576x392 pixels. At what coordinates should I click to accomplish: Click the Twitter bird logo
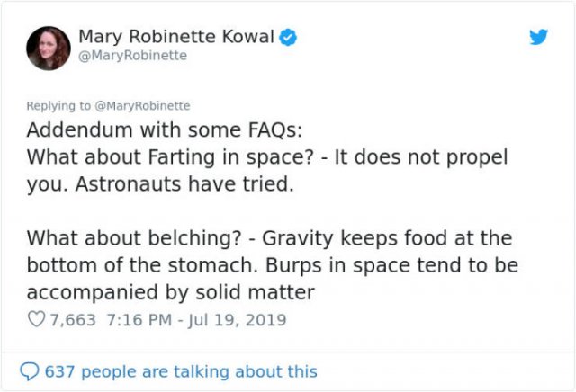pyautogui.click(x=538, y=37)
